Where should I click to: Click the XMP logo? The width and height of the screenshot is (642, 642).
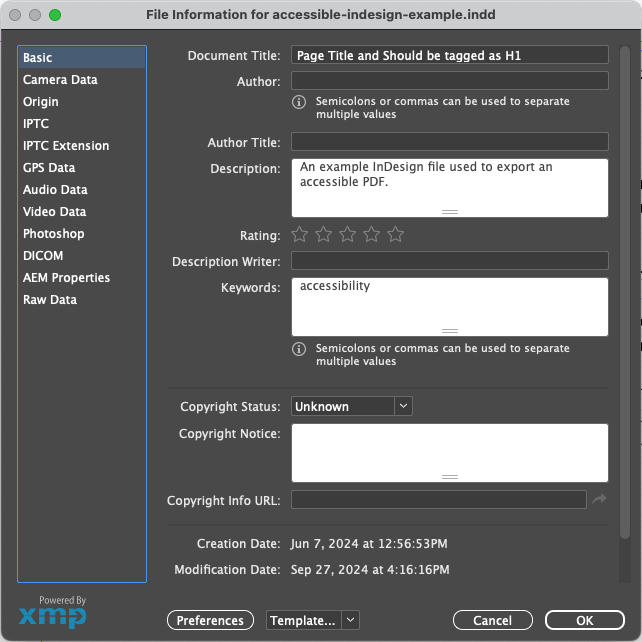(52, 613)
